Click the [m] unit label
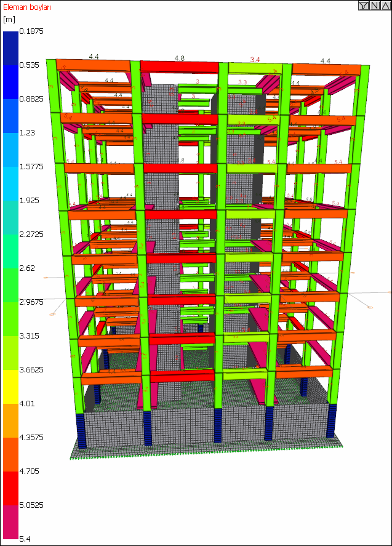This screenshot has height=546, width=392. coord(9,20)
